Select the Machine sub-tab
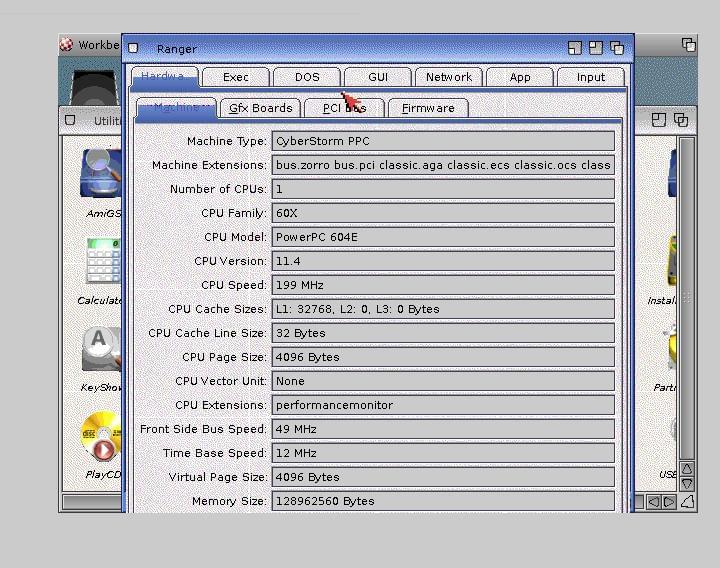Screen dimensions: 720x568 coord(177,108)
